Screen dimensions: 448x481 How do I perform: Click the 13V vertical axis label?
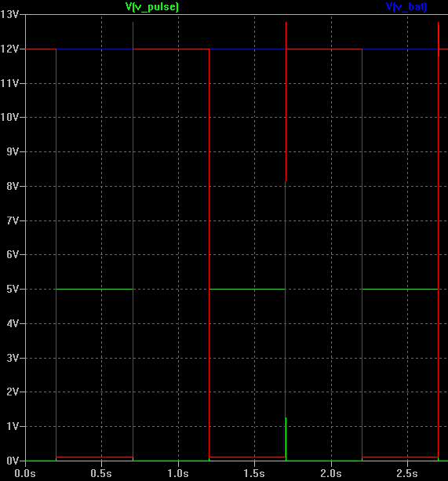tap(9, 14)
